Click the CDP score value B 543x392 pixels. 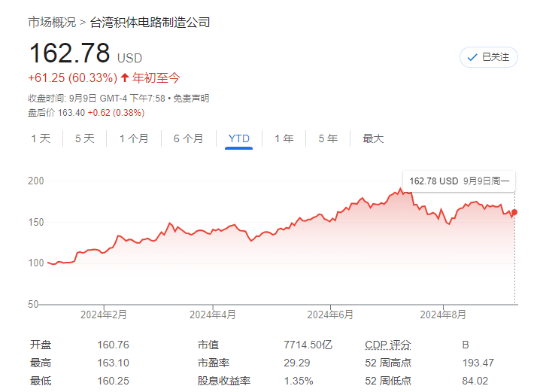click(x=466, y=345)
